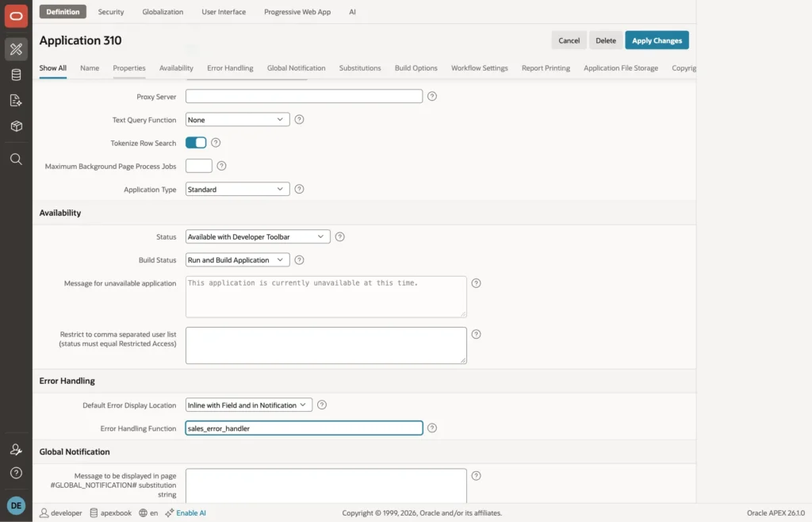This screenshot has height=522, width=812.
Task: Select Global Notification section tab
Action: pyautogui.click(x=297, y=68)
